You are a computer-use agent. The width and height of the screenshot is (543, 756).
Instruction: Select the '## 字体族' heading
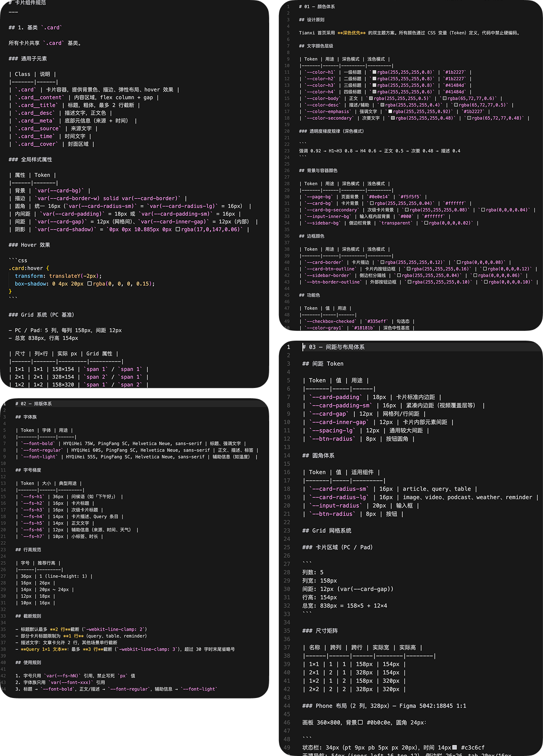pyautogui.click(x=26, y=417)
